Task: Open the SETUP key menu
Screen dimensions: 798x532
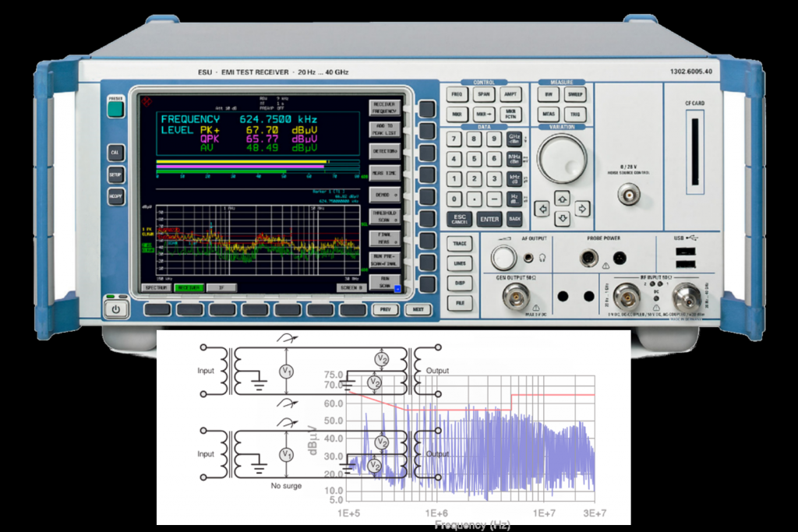Action: point(115,175)
